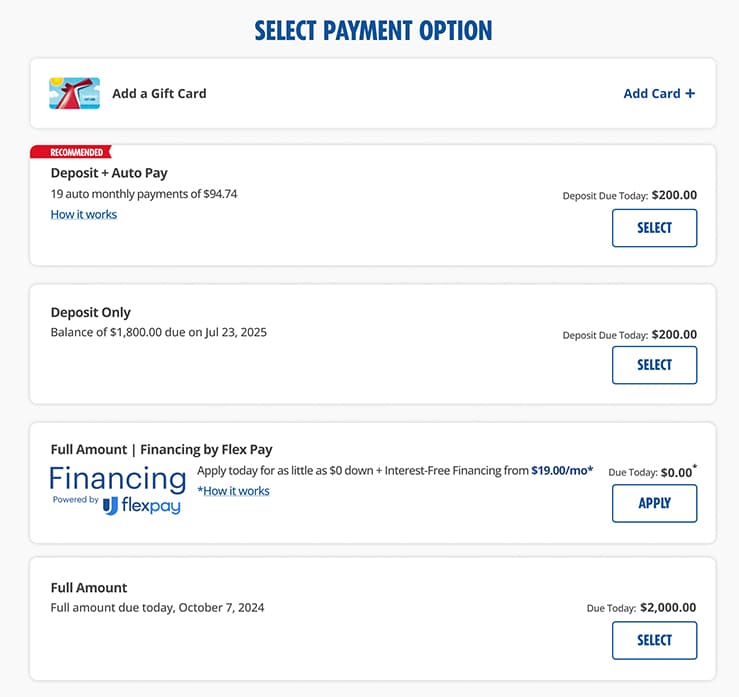Image resolution: width=739 pixels, height=697 pixels.
Task: Open the Flex Pay How it works link
Action: pyautogui.click(x=233, y=491)
